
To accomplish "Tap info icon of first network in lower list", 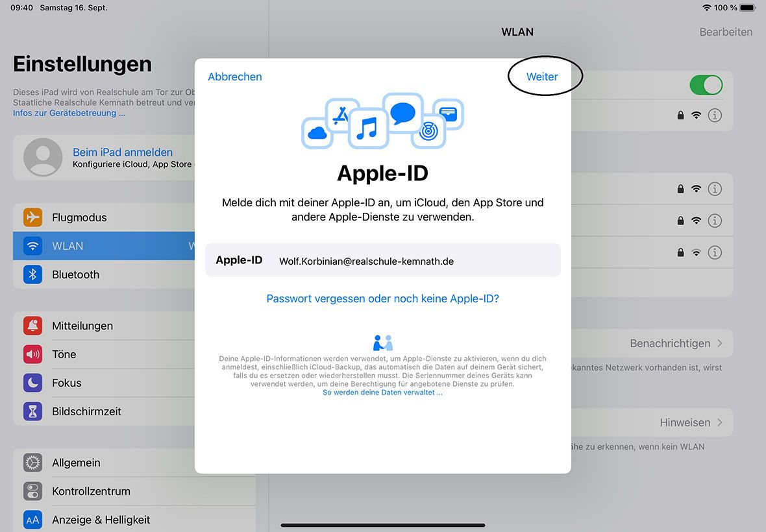I will (x=715, y=189).
